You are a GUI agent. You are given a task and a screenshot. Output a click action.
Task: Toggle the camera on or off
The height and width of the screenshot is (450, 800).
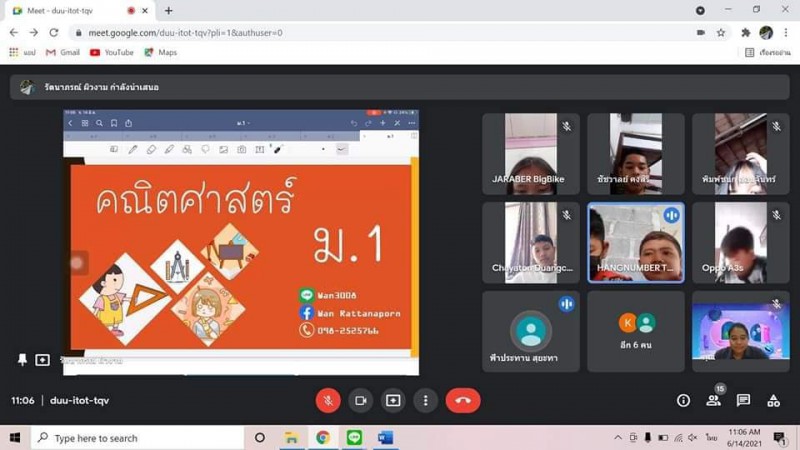361,400
